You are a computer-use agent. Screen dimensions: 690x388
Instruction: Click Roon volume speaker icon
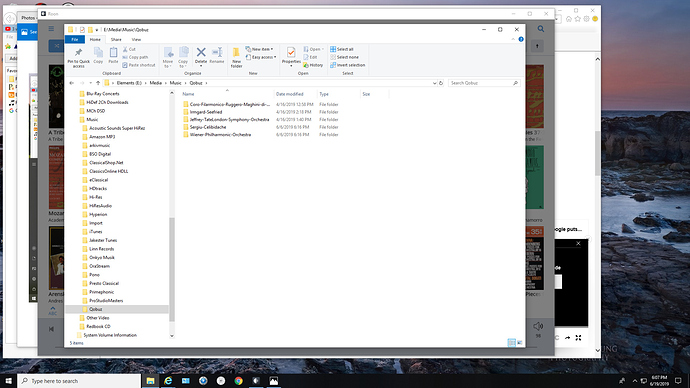click(x=538, y=326)
